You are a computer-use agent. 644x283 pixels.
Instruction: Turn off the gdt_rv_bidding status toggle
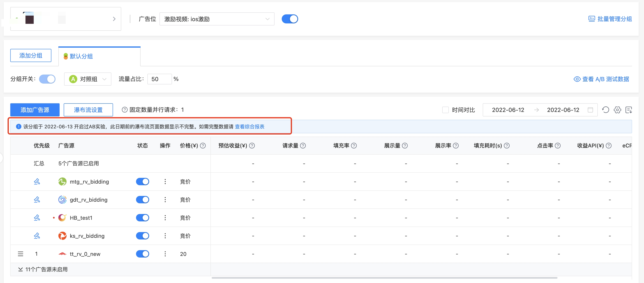(x=142, y=200)
